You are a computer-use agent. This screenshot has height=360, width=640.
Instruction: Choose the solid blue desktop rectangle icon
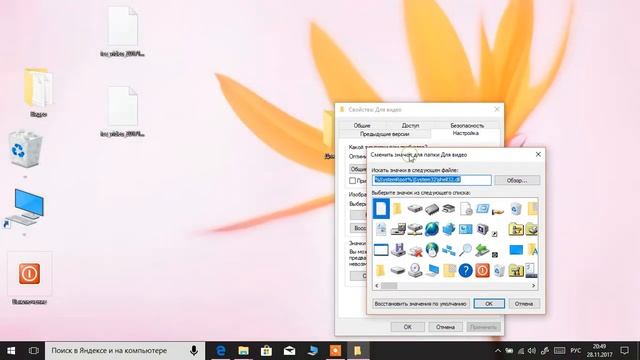(516, 249)
